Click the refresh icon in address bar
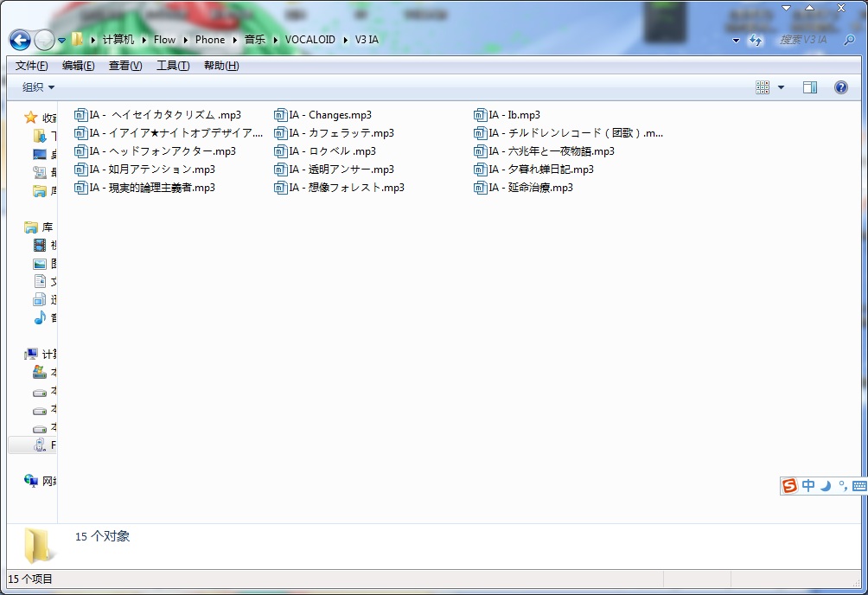The image size is (868, 595). pyautogui.click(x=755, y=40)
